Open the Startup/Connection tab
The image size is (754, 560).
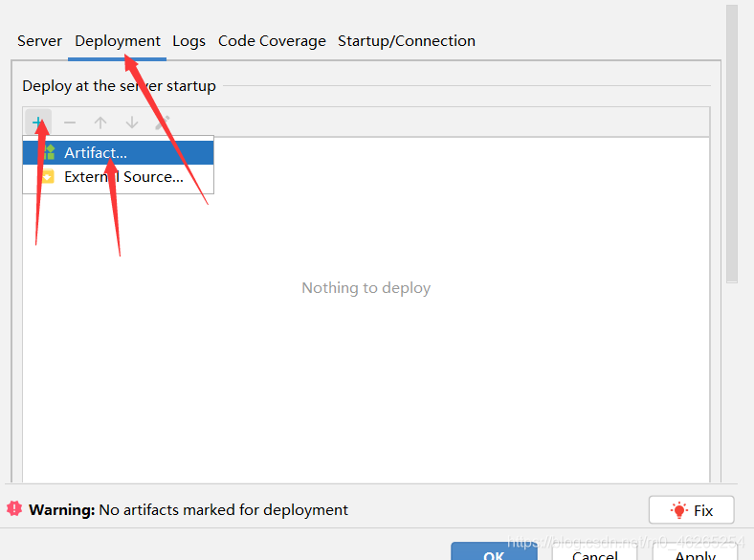[407, 41]
